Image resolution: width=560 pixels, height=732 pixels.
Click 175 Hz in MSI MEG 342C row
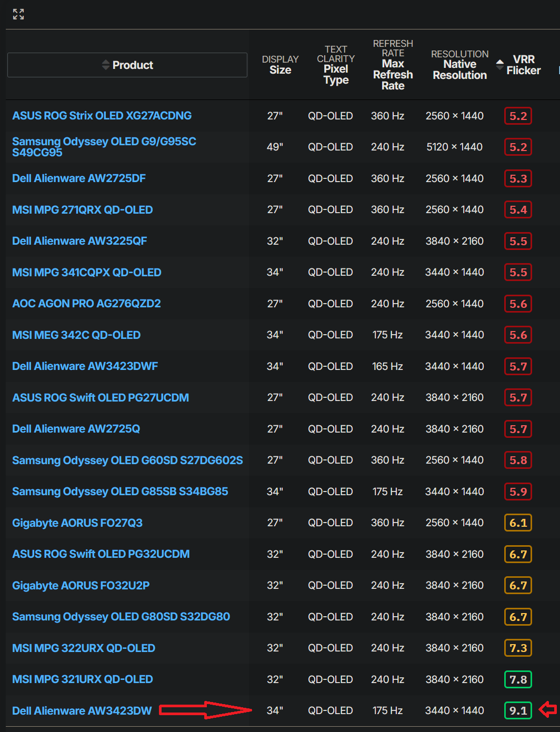387,335
